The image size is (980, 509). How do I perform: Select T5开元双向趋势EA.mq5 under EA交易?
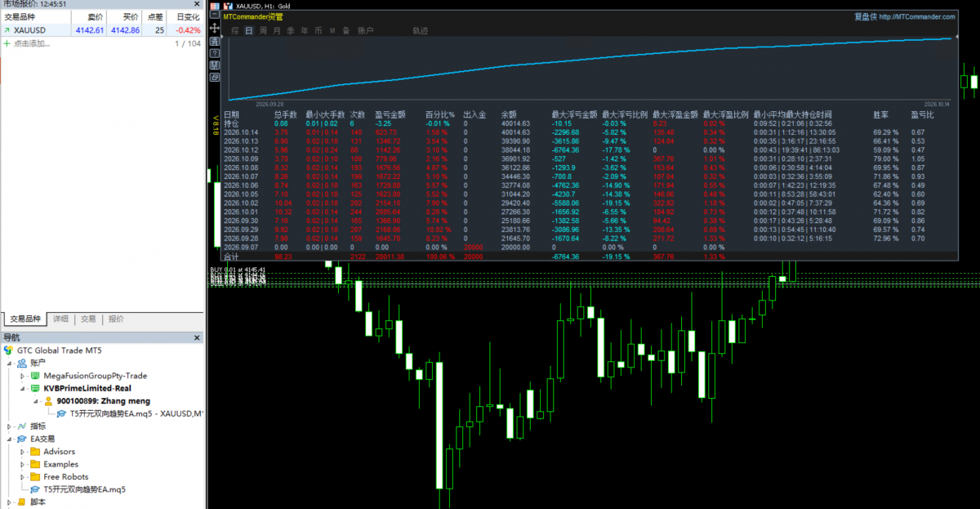85,489
